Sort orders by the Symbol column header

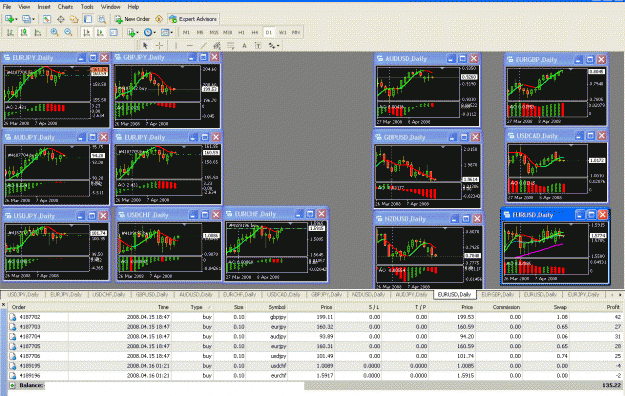pos(277,307)
